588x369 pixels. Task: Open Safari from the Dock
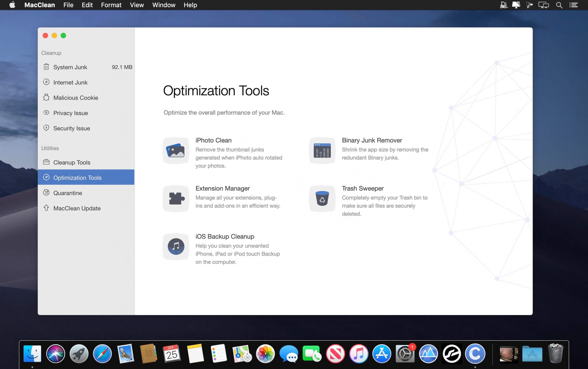(102, 354)
